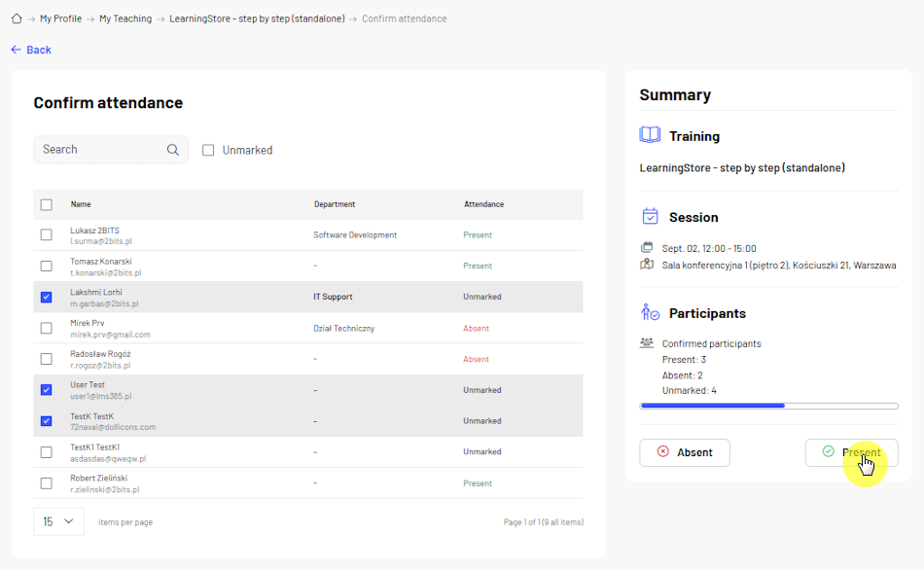Click the confirmed participants group icon
The width and height of the screenshot is (924, 570).
coord(647,342)
